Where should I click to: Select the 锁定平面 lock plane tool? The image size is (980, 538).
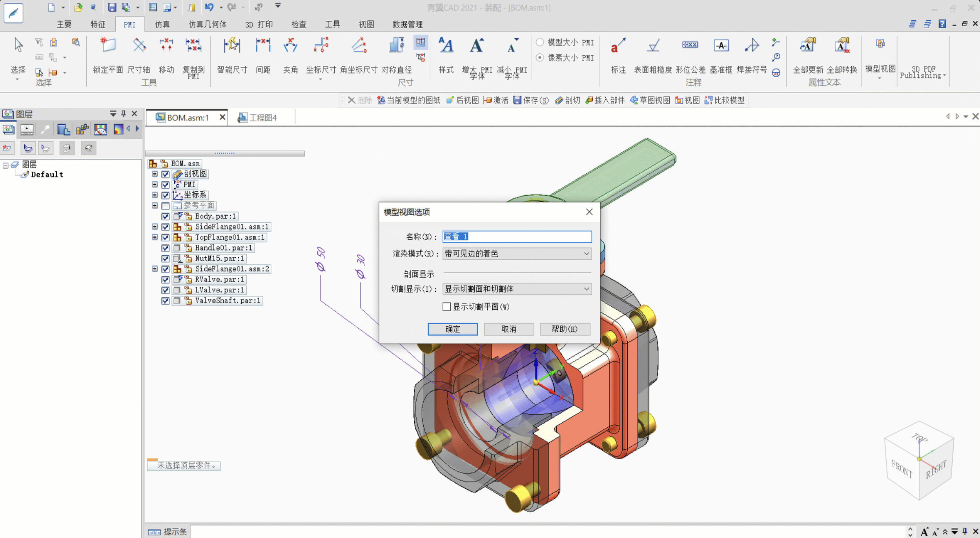tap(108, 55)
